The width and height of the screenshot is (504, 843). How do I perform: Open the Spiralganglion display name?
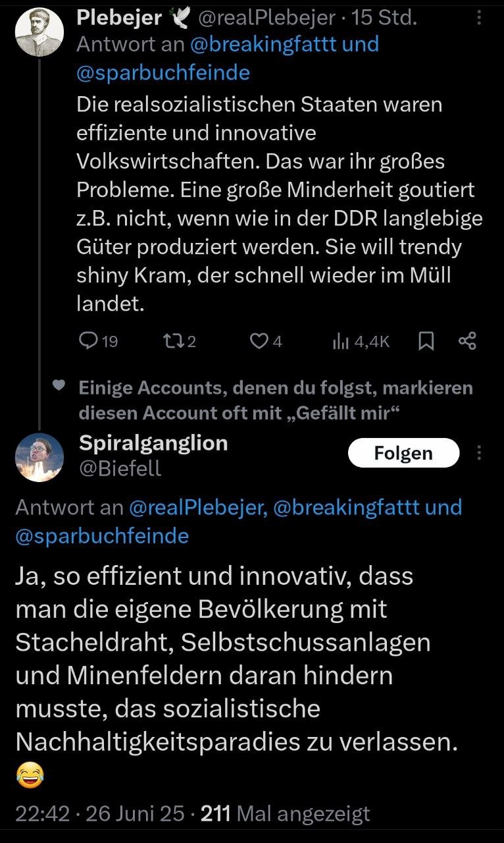point(153,443)
